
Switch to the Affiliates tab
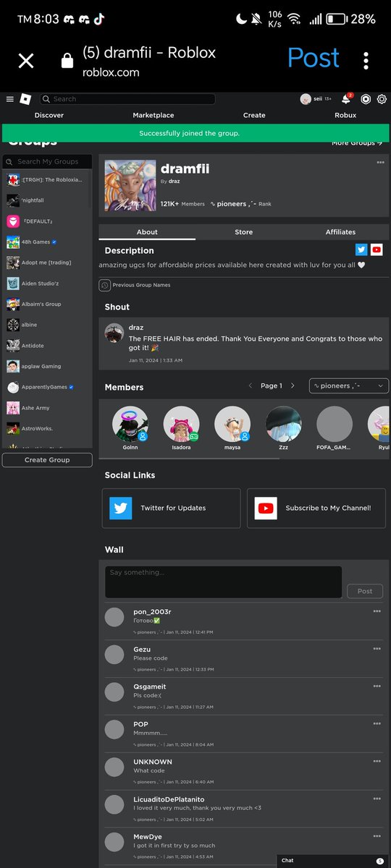(340, 232)
